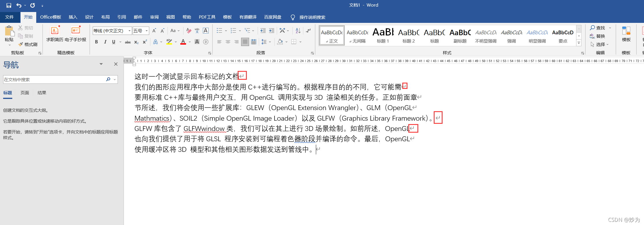Decrease font size with the shrink font icon
The image size is (644, 225).
click(162, 31)
